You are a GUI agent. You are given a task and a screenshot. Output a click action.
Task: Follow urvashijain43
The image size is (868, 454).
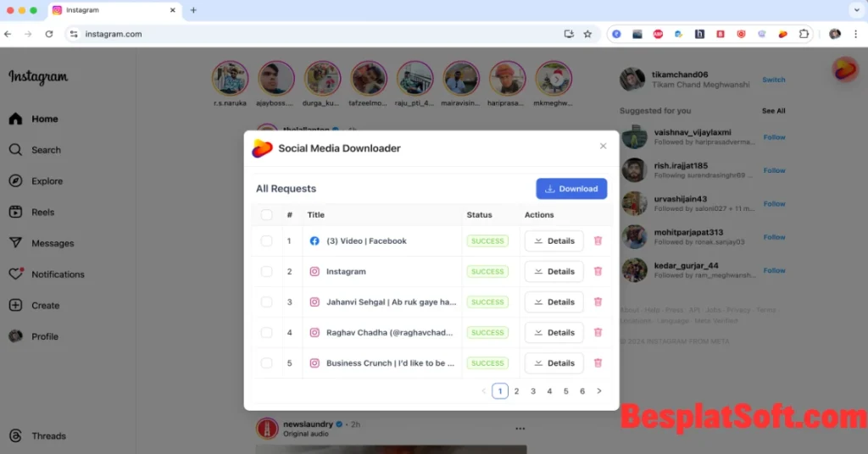click(x=774, y=203)
